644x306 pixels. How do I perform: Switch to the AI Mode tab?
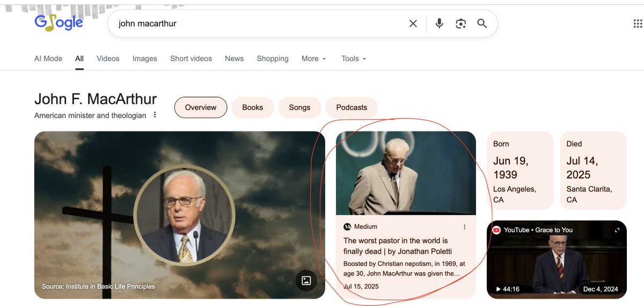pyautogui.click(x=48, y=58)
